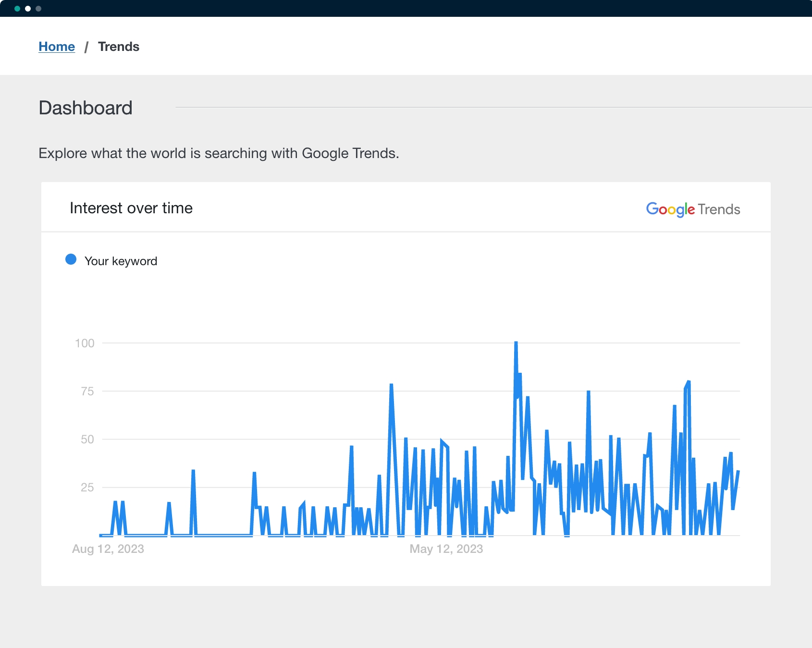
Task: Click the Google Trends logo
Action: coord(693,209)
